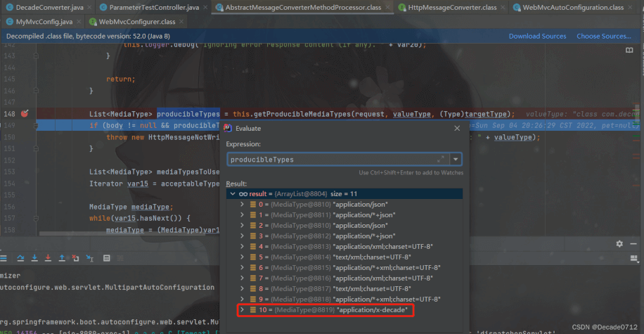Viewport: 644px width, 334px height.
Task: Select row 6 MediaType@8815 application/*+xml
Action: coord(344,267)
